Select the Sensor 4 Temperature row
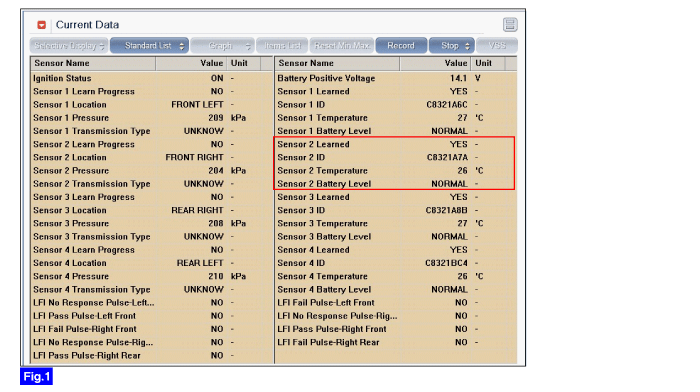This screenshot has width=700, height=392. (396, 276)
